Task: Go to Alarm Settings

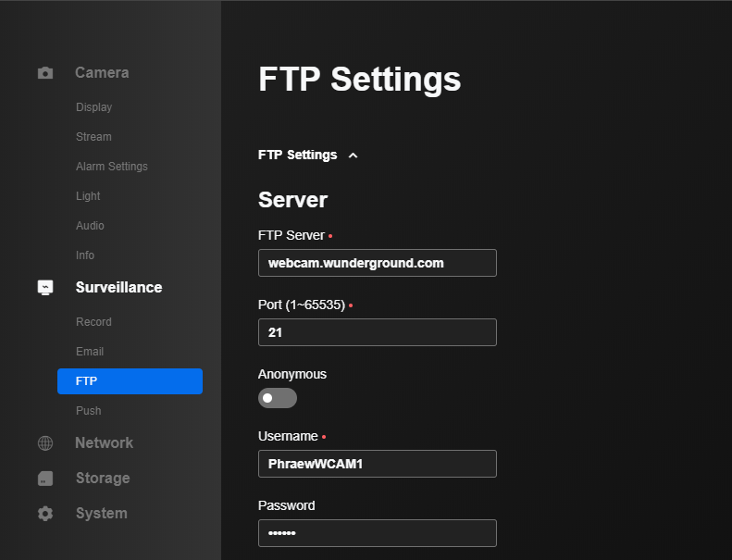Action: click(x=112, y=167)
